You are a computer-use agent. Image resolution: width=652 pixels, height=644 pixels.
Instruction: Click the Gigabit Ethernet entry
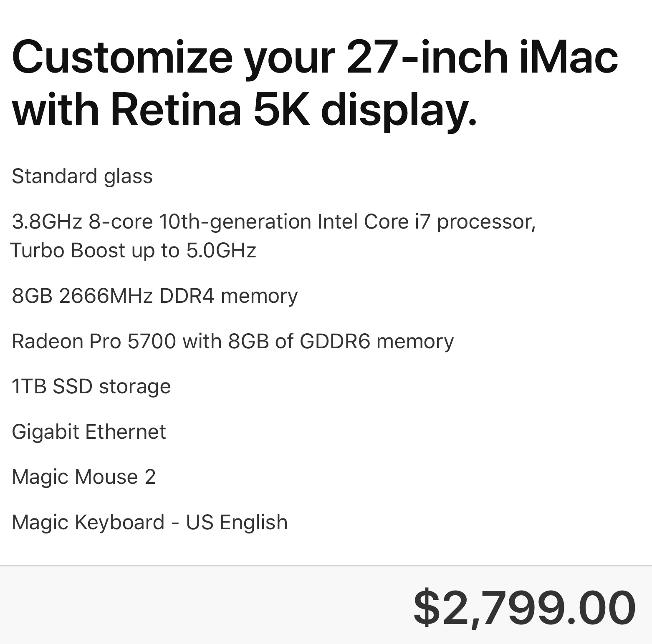click(89, 432)
